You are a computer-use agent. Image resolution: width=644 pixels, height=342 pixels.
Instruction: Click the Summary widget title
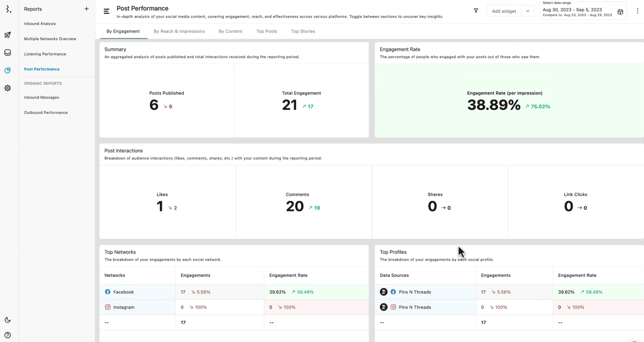[x=115, y=49]
